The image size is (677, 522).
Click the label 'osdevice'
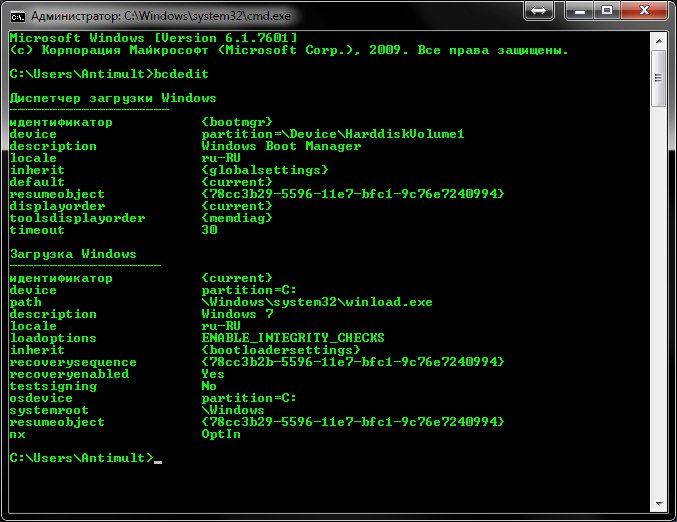(41, 398)
